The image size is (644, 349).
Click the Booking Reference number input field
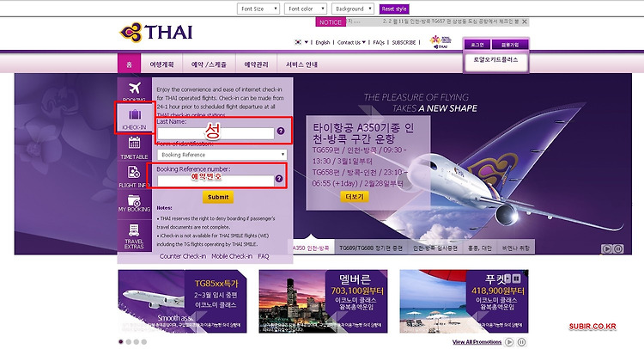tap(216, 181)
